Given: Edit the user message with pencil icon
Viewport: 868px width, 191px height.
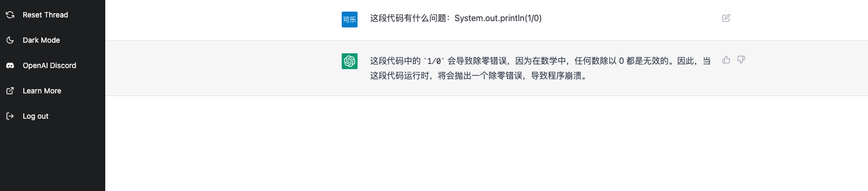Looking at the screenshot, I should 726,18.
